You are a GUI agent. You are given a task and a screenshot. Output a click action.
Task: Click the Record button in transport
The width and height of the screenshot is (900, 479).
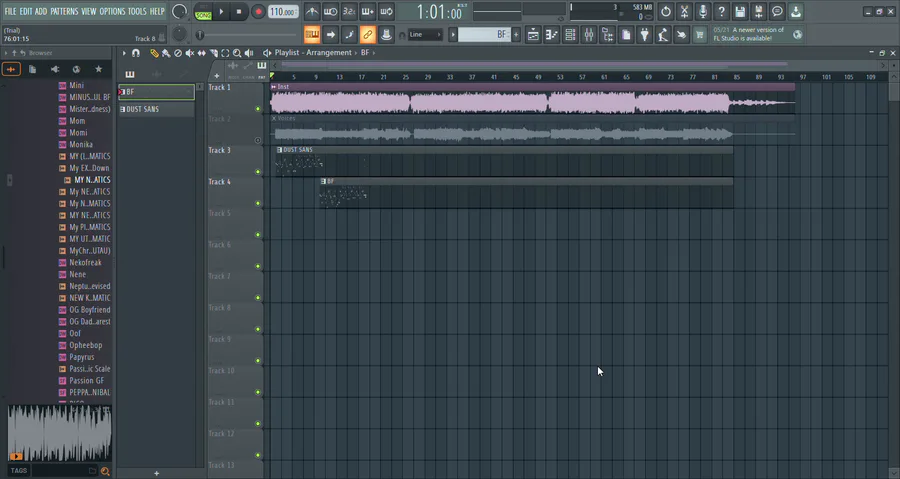click(258, 11)
